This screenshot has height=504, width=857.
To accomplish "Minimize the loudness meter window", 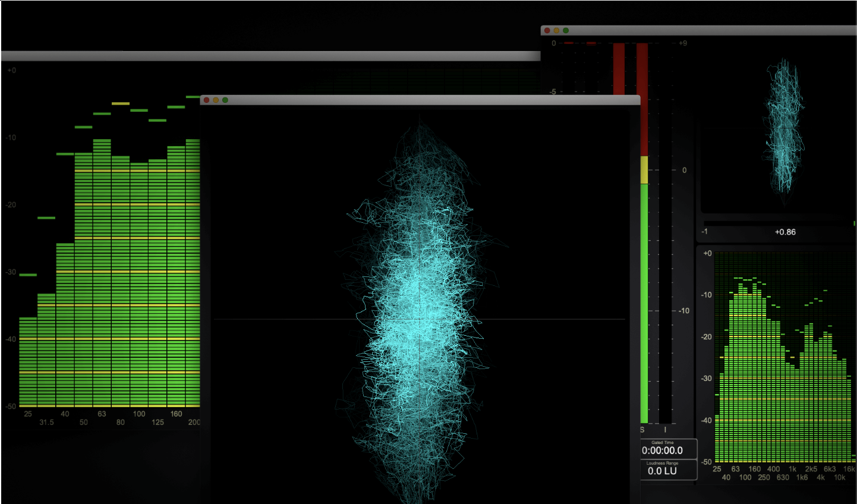I will click(x=556, y=30).
